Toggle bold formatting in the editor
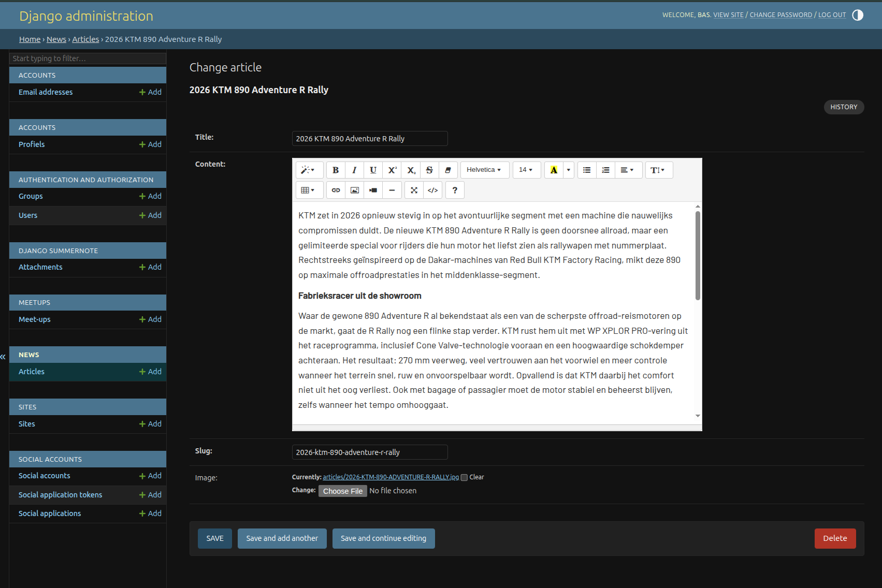 click(x=336, y=170)
